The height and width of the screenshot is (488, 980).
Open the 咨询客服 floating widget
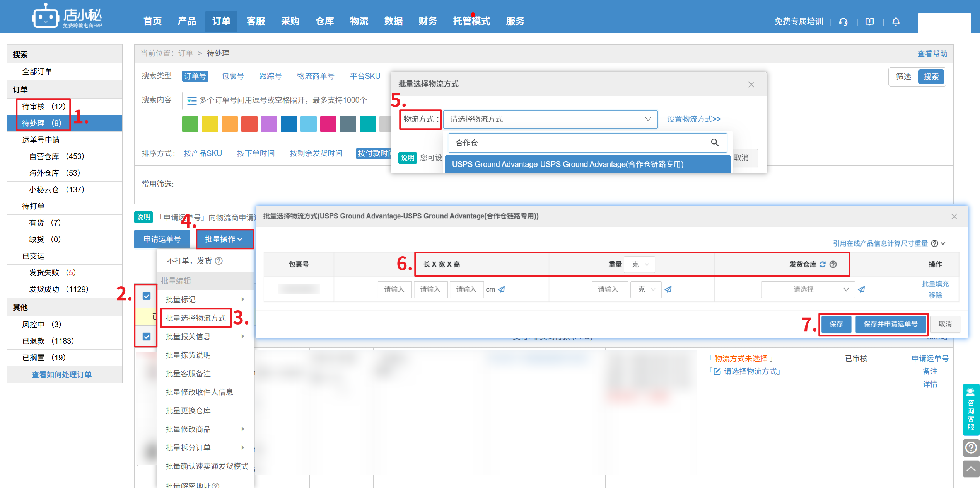click(x=971, y=410)
